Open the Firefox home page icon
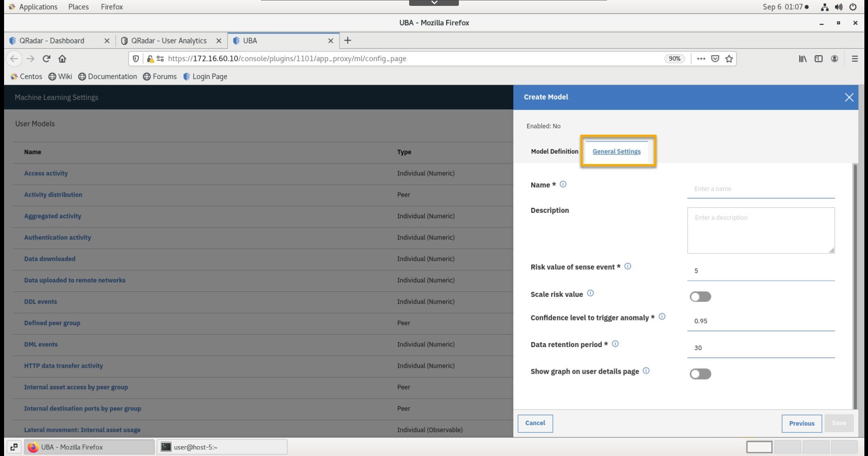The width and height of the screenshot is (868, 456). point(62,59)
